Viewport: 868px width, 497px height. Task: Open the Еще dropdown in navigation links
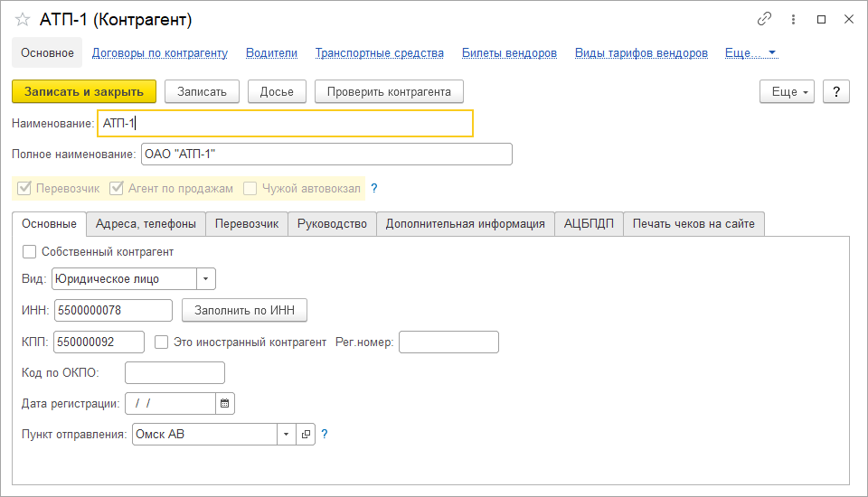click(x=750, y=53)
